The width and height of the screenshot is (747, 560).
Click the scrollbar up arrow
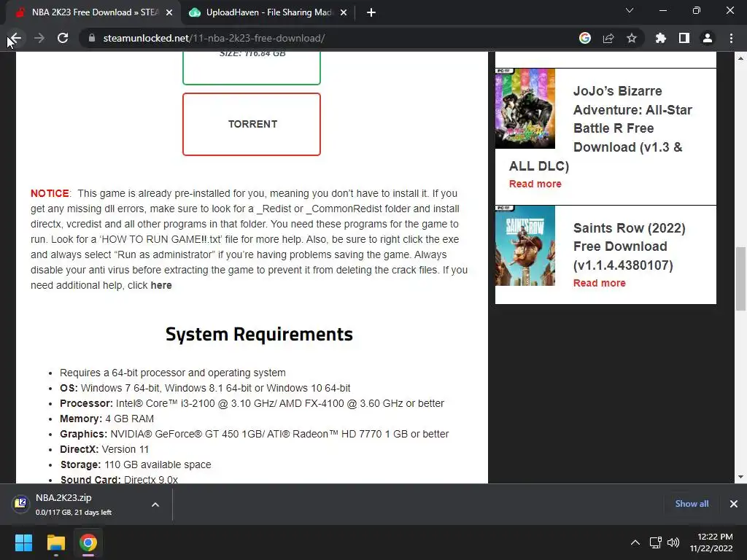[740, 58]
